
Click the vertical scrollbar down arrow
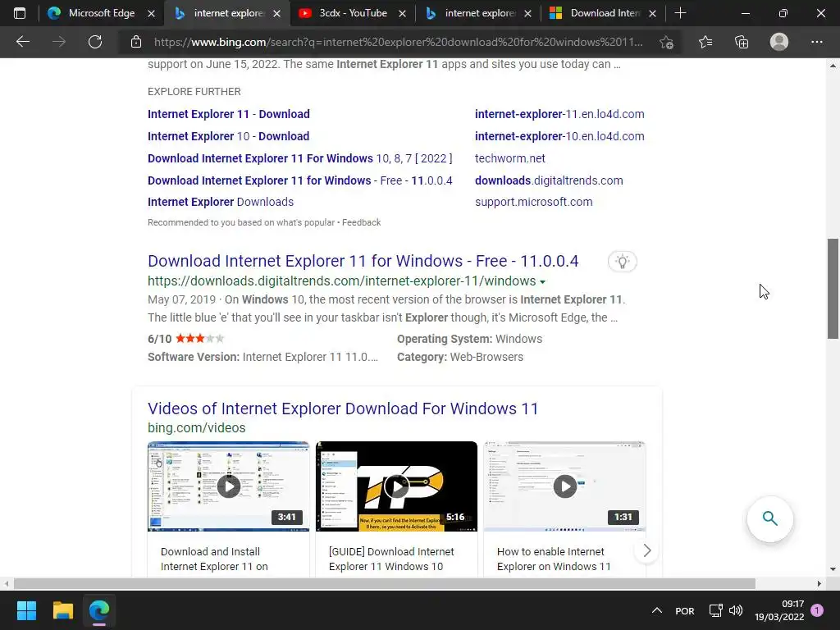[x=833, y=569]
